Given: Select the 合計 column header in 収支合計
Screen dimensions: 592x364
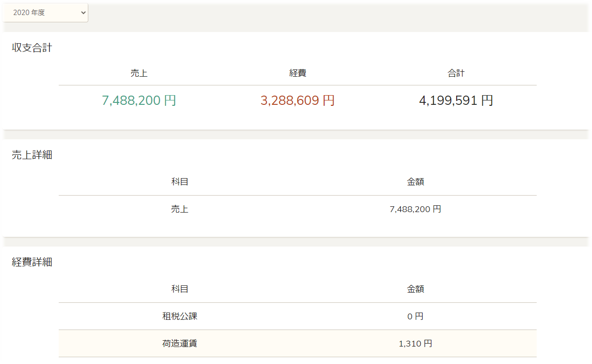Looking at the screenshot, I should [456, 73].
